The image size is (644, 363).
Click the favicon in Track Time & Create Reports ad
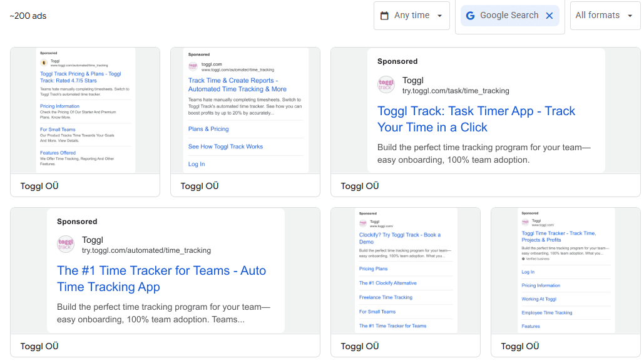coord(193,66)
